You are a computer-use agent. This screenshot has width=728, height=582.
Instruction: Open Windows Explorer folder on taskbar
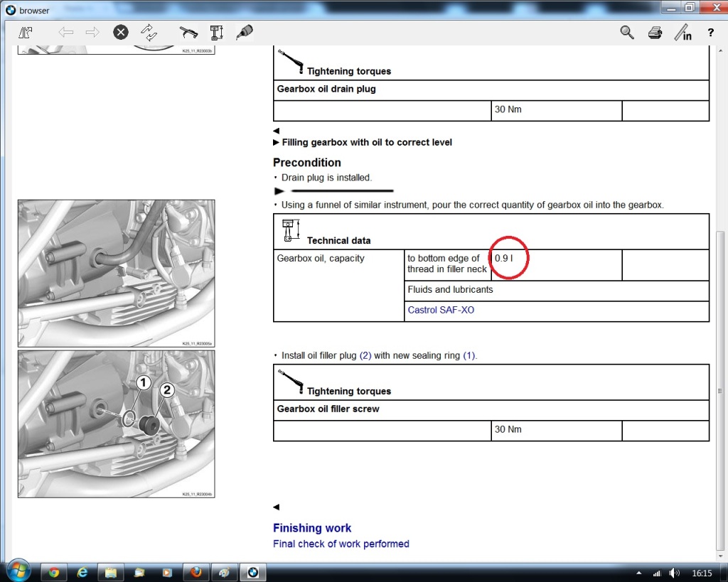(x=110, y=573)
